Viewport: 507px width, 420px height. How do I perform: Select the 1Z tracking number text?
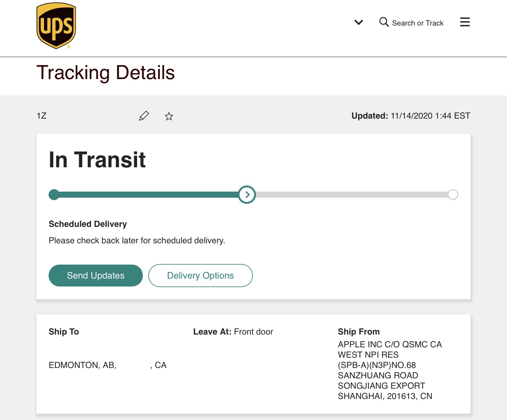(42, 116)
